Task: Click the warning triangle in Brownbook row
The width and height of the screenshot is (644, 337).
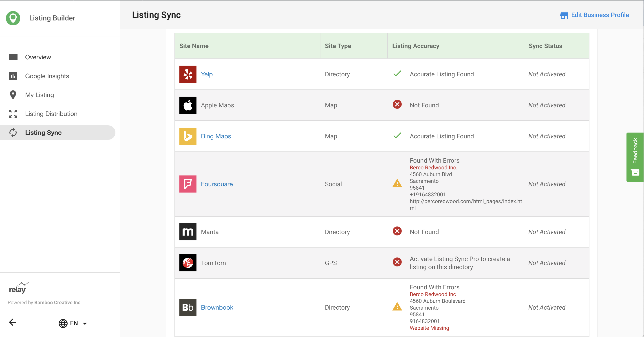Action: click(397, 306)
